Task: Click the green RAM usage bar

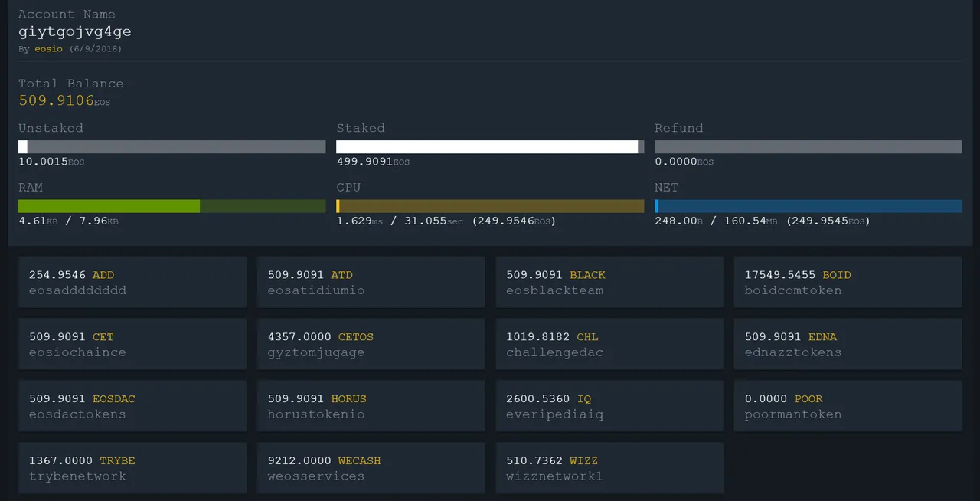Action: 172,206
